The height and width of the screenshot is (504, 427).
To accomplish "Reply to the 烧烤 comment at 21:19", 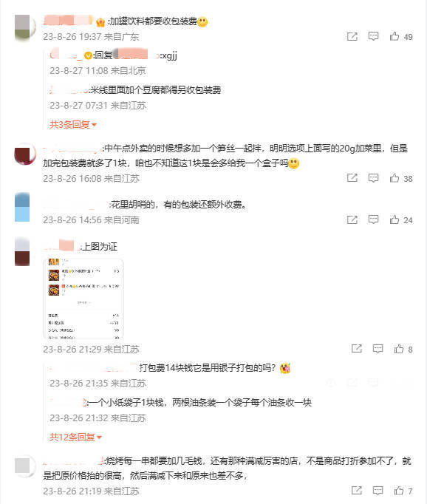I will tap(378, 491).
